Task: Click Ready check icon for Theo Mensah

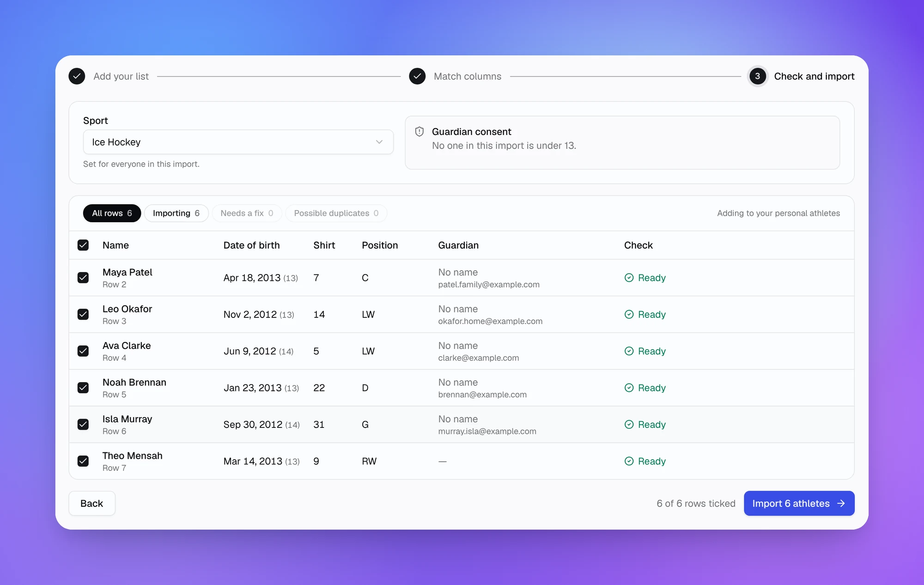Action: pos(629,461)
